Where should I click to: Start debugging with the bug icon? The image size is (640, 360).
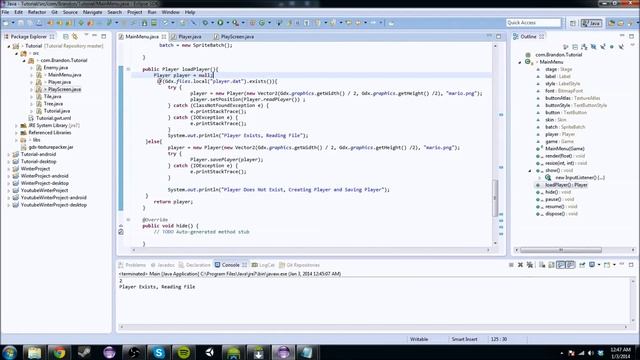click(205, 23)
